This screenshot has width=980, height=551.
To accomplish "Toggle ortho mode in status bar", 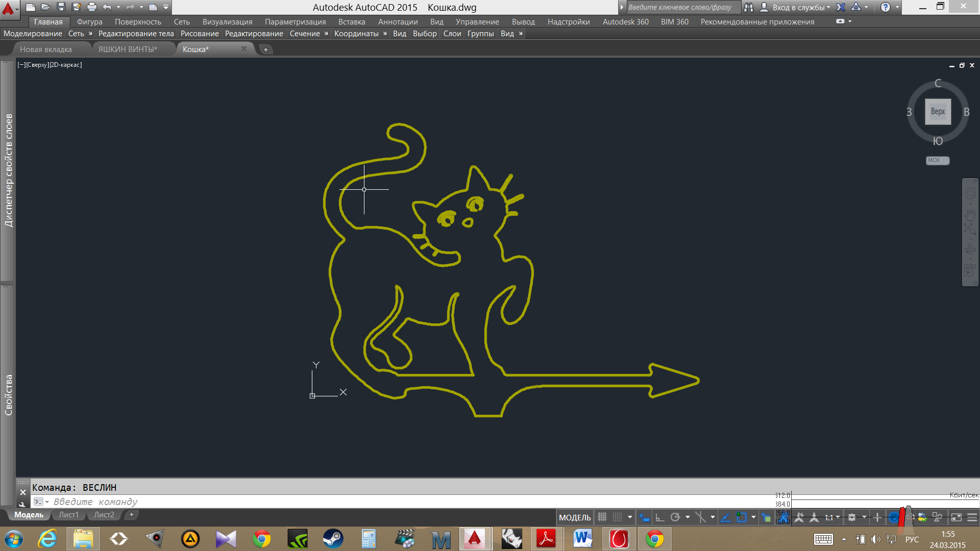I will pos(659,517).
